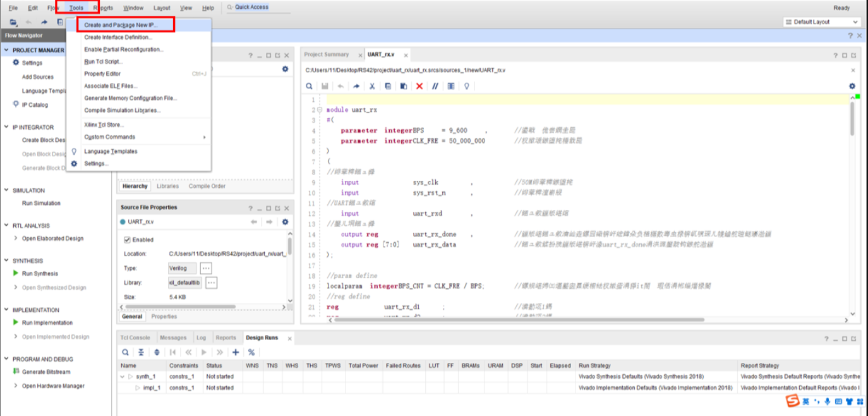Collapse the SIMULATION section

tap(7, 190)
